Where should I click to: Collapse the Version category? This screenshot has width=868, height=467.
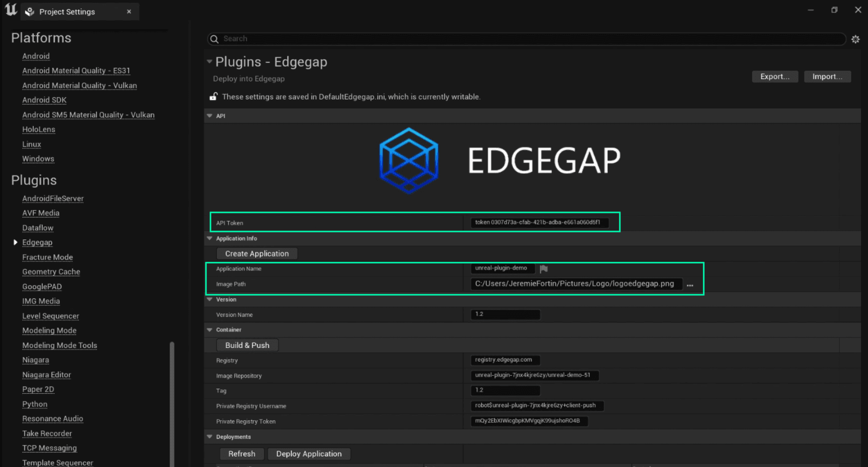click(x=209, y=299)
